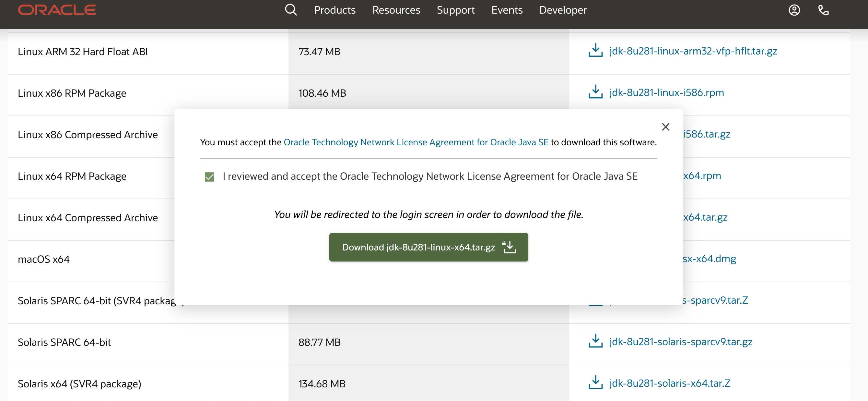Download jdk-8u281-linux-i586.rpm link
The image size is (868, 401).
pyautogui.click(x=666, y=92)
